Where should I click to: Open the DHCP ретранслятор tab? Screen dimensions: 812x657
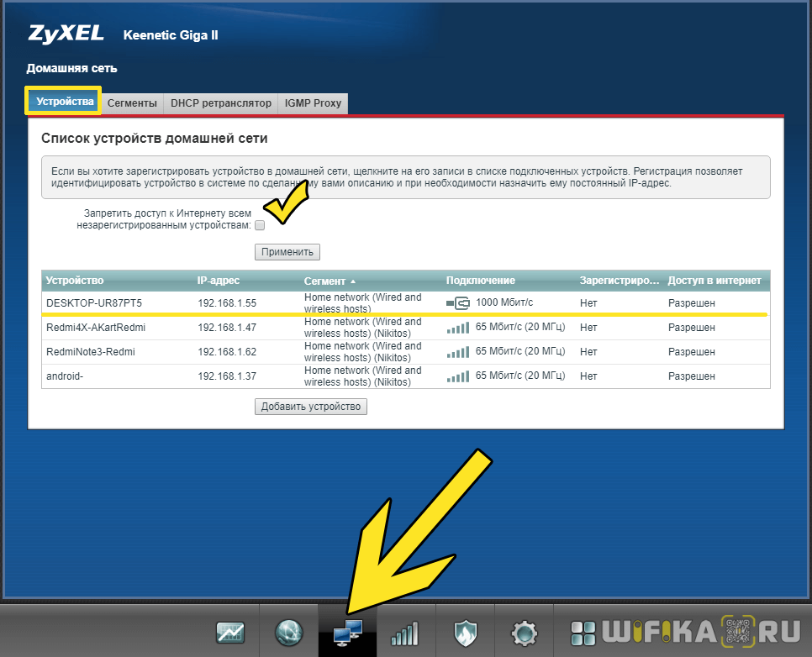(221, 102)
